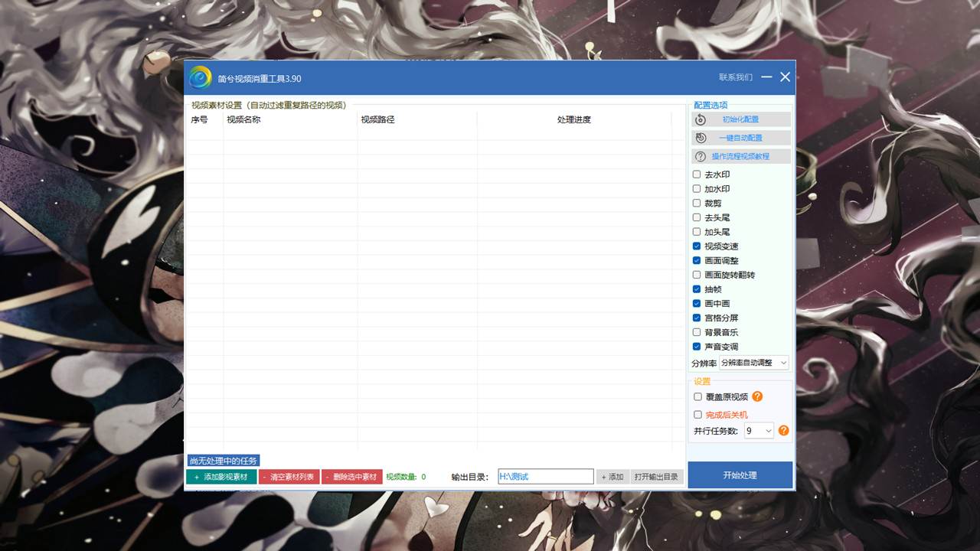Click the 添加 output directory button

pyautogui.click(x=612, y=477)
